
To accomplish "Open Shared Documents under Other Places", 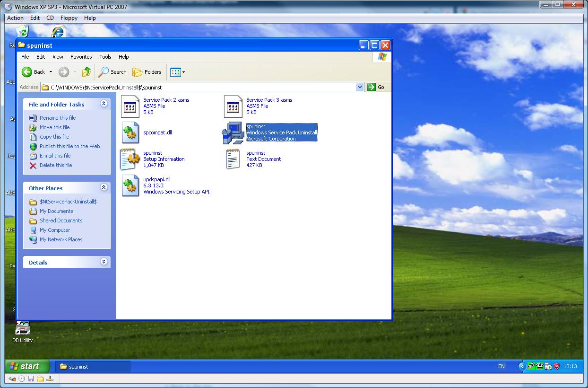I will pos(61,220).
